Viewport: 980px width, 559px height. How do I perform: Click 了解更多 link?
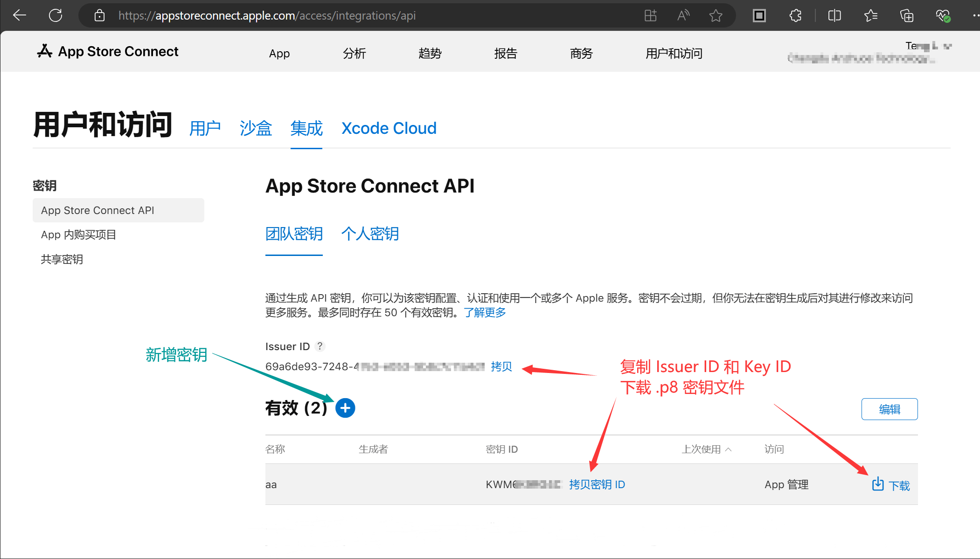pyautogui.click(x=485, y=312)
